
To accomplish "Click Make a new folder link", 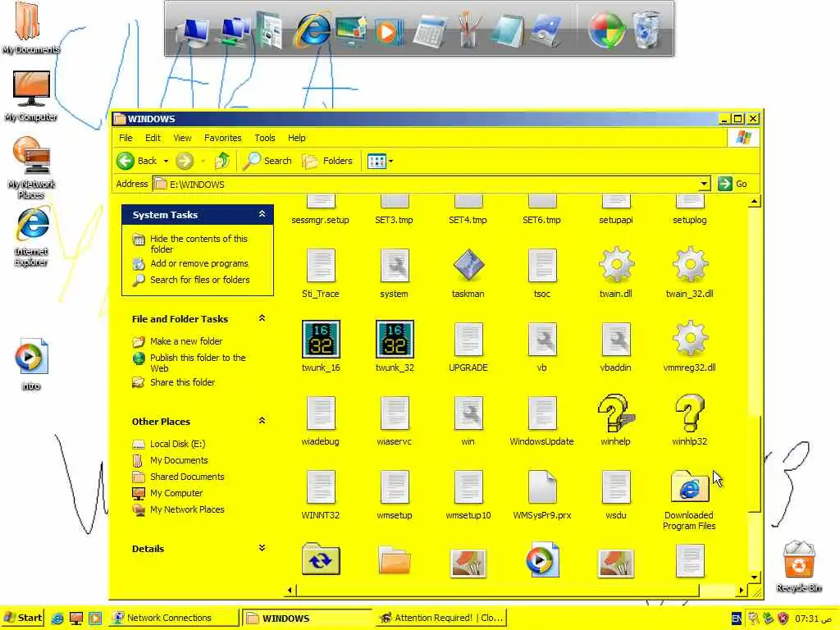I will pos(186,341).
